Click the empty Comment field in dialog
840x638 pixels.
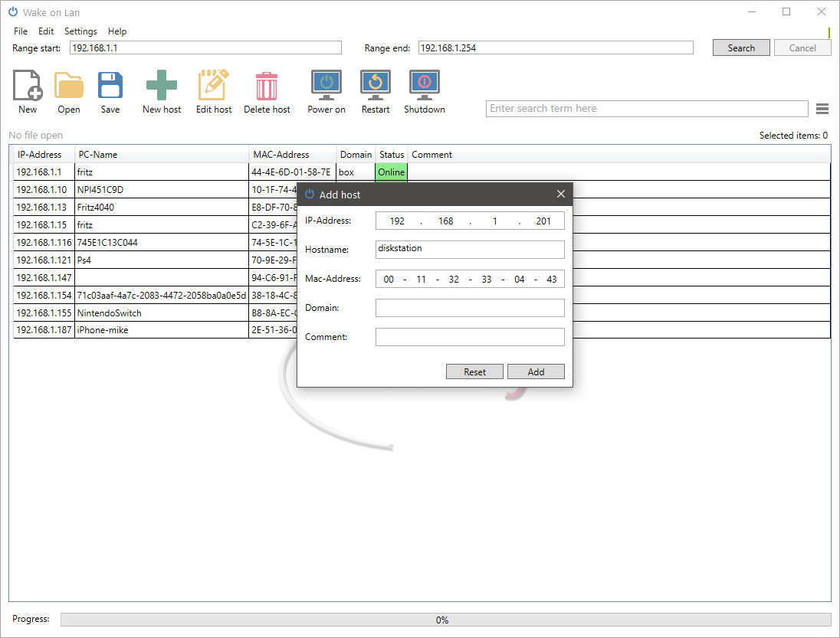470,337
